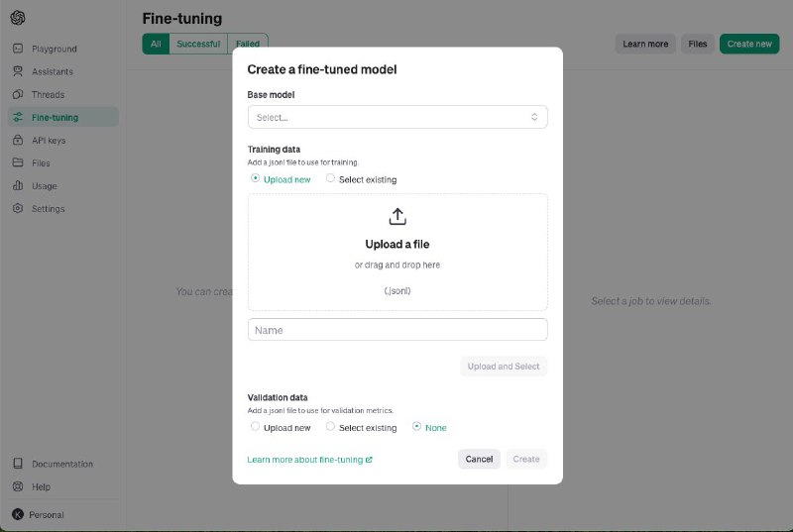Click the Learn more button at top
793x532 pixels.
645,44
